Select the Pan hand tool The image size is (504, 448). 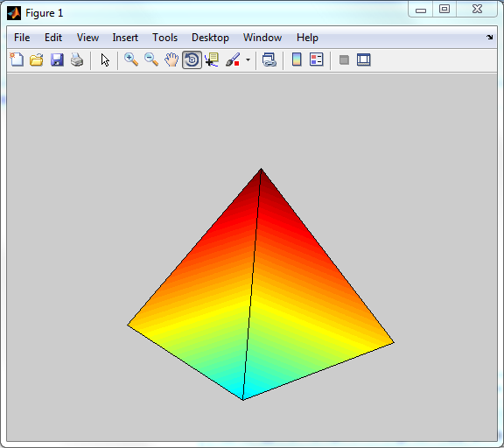(171, 59)
